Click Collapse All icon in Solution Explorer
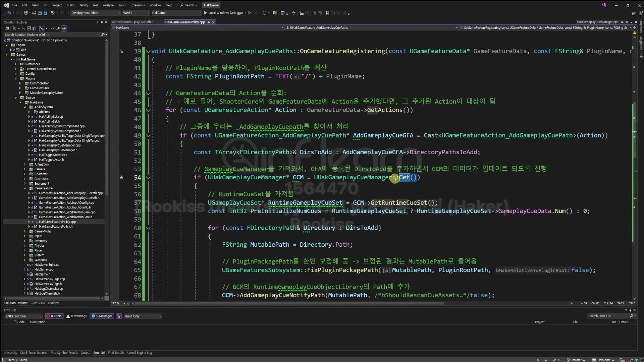The height and width of the screenshot is (362, 644). coord(29,28)
